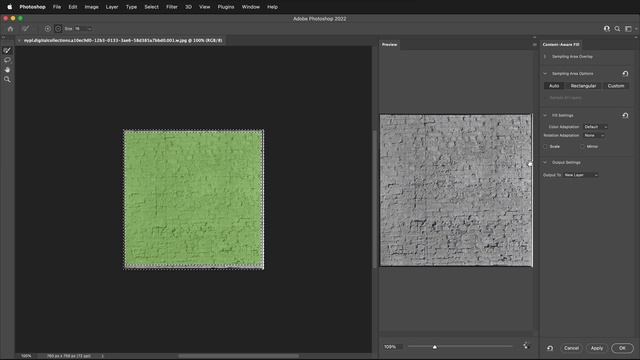This screenshot has height=360, width=640.
Task: Select the Hand tool
Action: tap(7, 69)
